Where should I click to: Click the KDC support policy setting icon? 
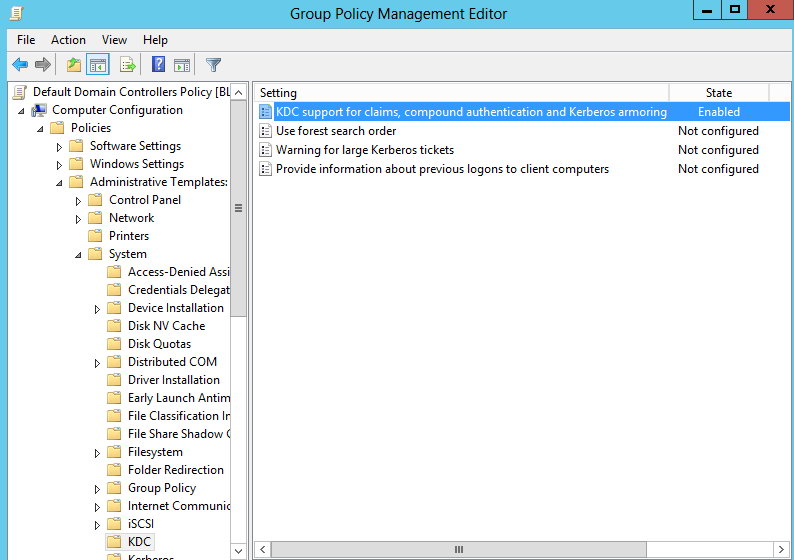[x=265, y=112]
